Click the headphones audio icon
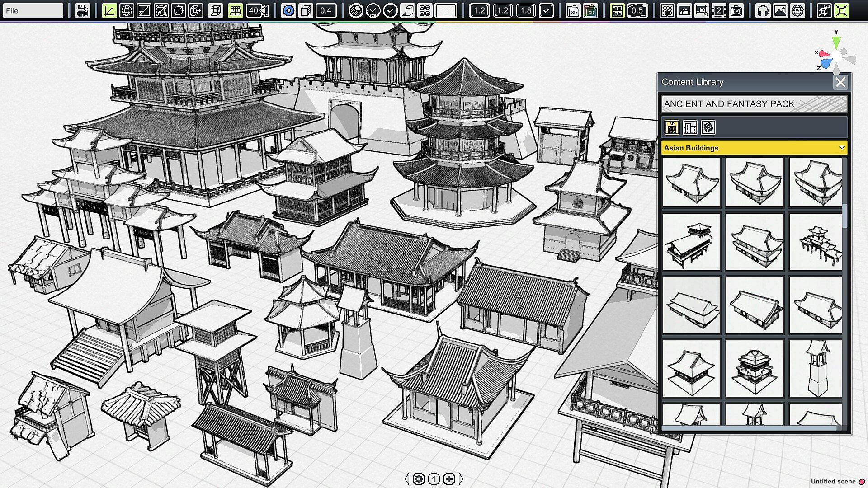The height and width of the screenshot is (488, 868). [763, 10]
